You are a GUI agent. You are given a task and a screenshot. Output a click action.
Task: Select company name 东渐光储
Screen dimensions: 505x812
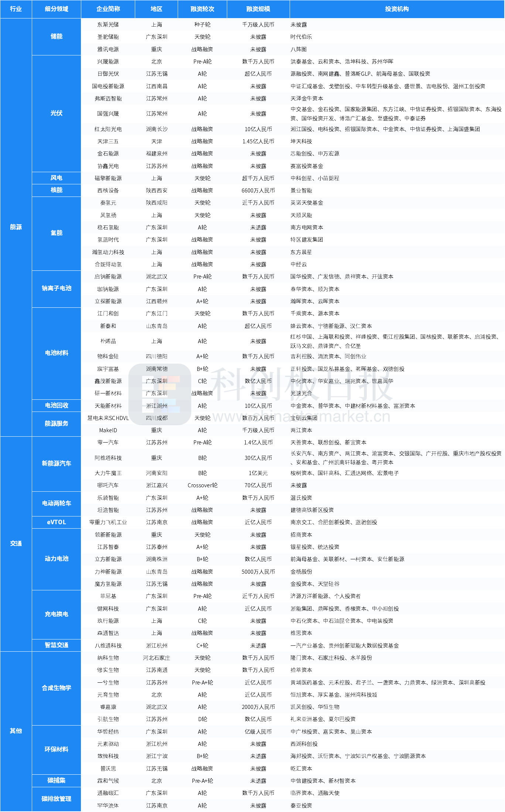[108, 25]
